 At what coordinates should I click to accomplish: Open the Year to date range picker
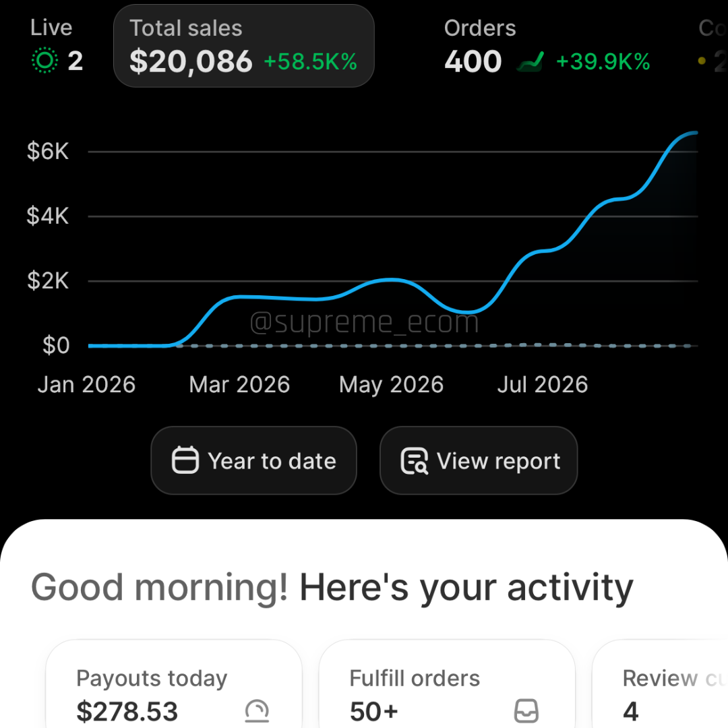click(x=253, y=460)
